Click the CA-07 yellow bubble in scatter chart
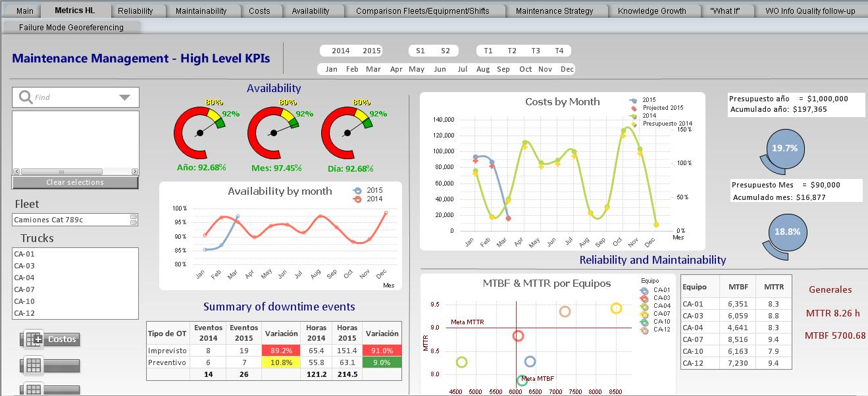The width and height of the screenshot is (868, 396). coord(616,308)
